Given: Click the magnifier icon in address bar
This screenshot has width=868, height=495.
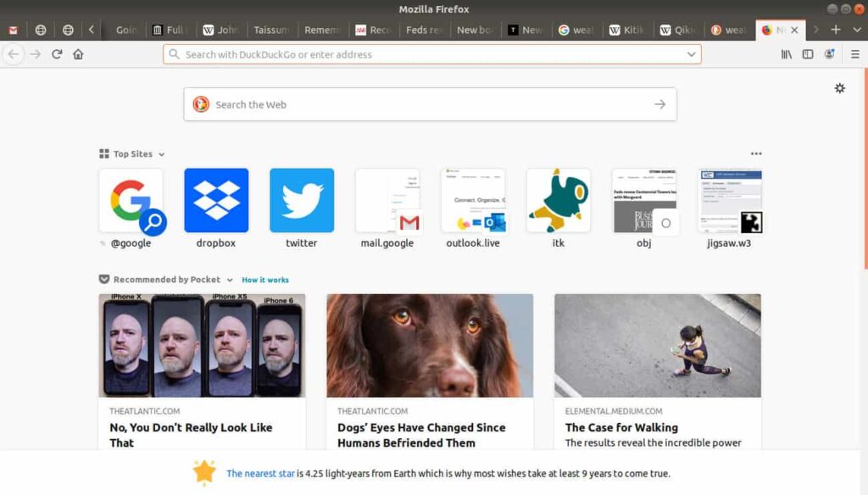Looking at the screenshot, I should (x=175, y=54).
